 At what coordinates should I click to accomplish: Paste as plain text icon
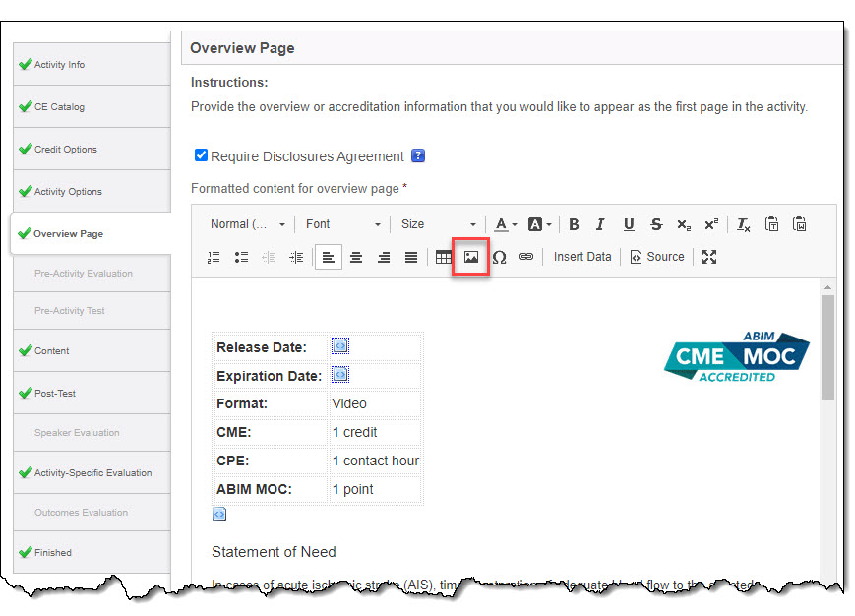pos(771,224)
